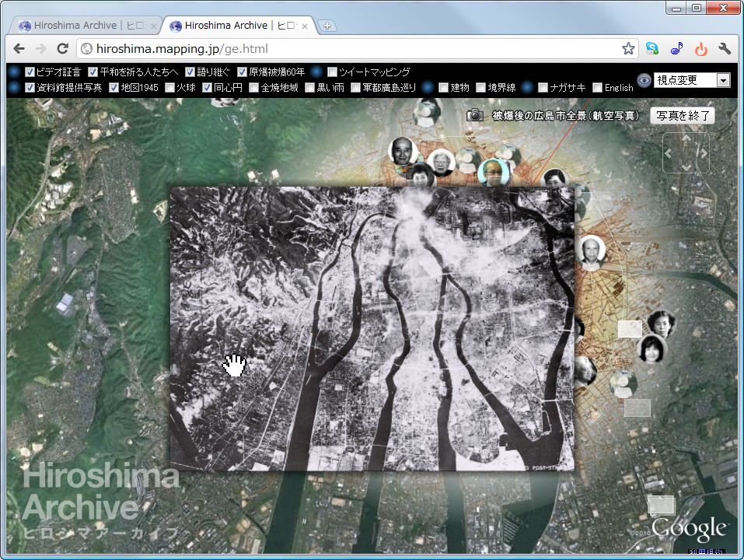Enable 建物 checkbox
Image resolution: width=744 pixels, height=560 pixels.
click(443, 87)
